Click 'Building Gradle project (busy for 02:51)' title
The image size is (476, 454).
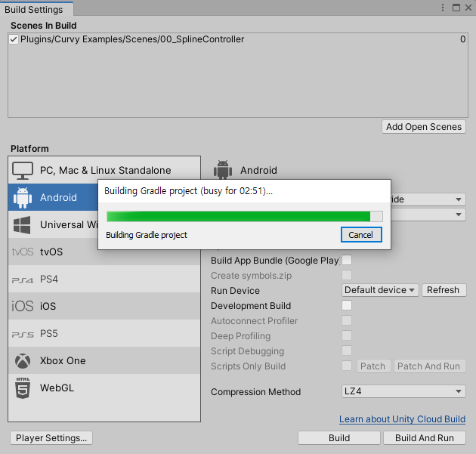[189, 191]
